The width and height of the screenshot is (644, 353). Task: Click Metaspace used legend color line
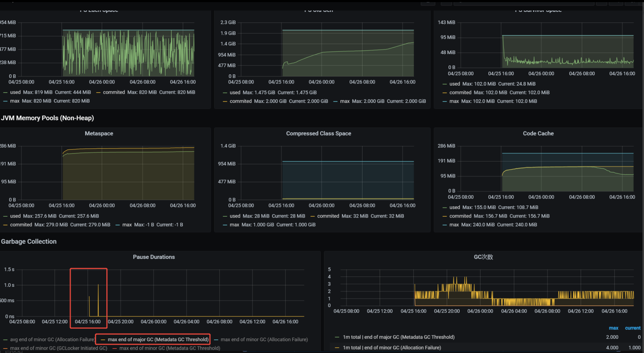pos(5,216)
